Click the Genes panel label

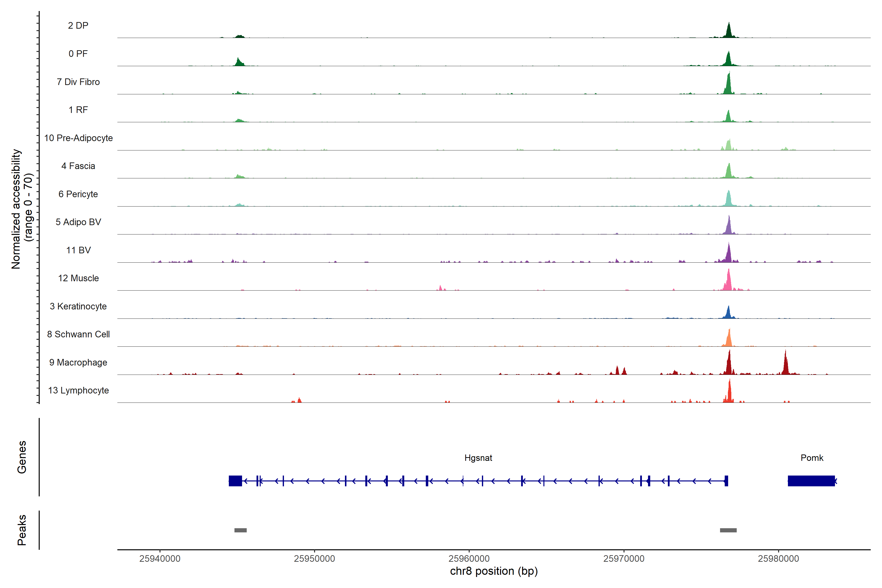pos(22,457)
